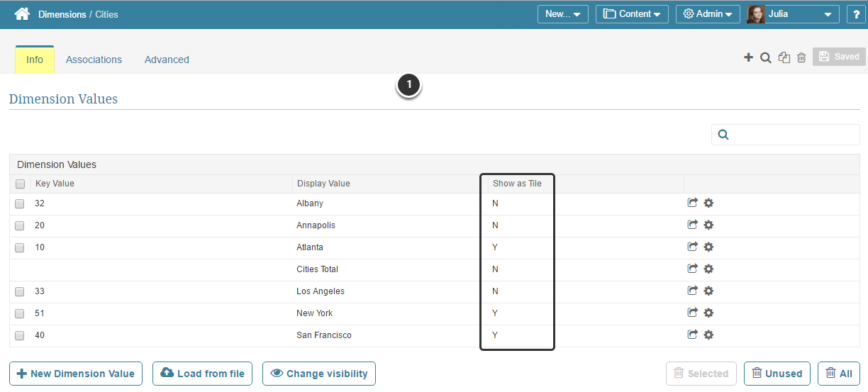Switch to the Advanced tab

(167, 60)
